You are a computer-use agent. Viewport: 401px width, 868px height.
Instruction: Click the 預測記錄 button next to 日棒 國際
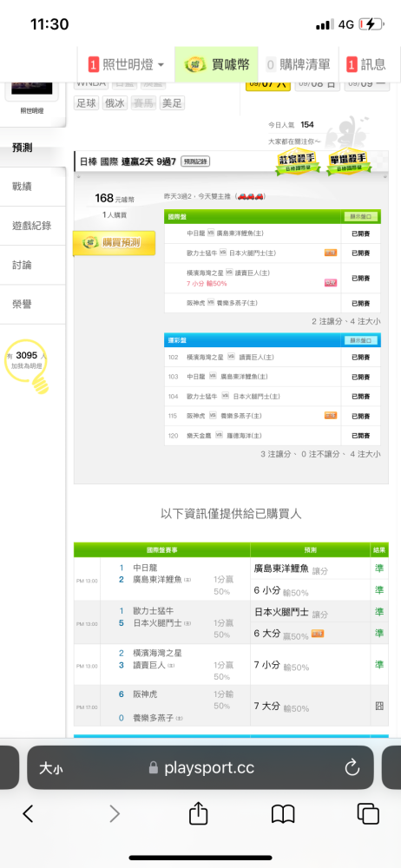[195, 161]
